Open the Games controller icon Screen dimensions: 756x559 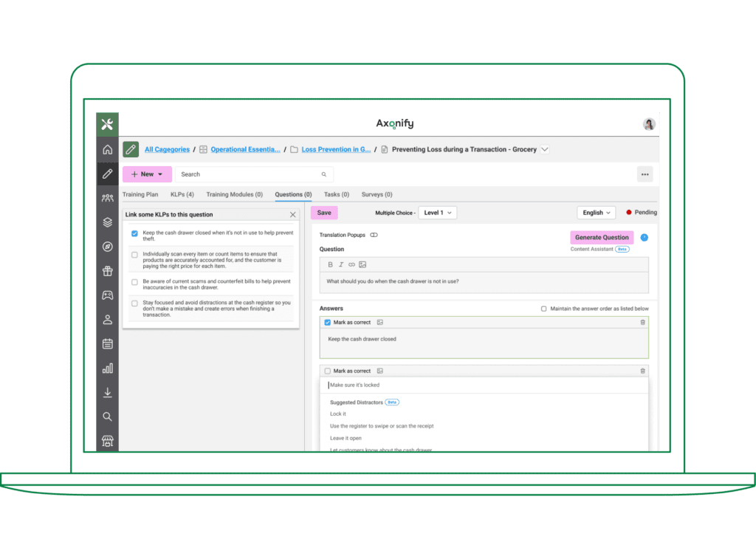coord(107,295)
